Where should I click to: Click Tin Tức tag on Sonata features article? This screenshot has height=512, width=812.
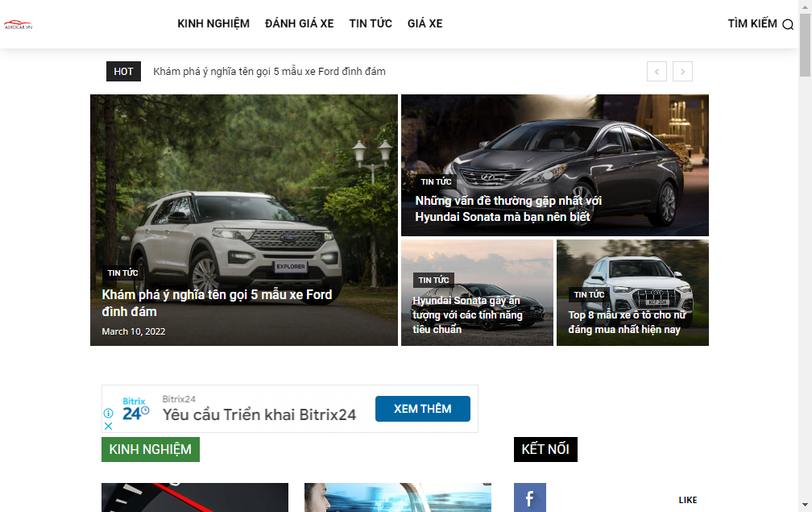(433, 281)
